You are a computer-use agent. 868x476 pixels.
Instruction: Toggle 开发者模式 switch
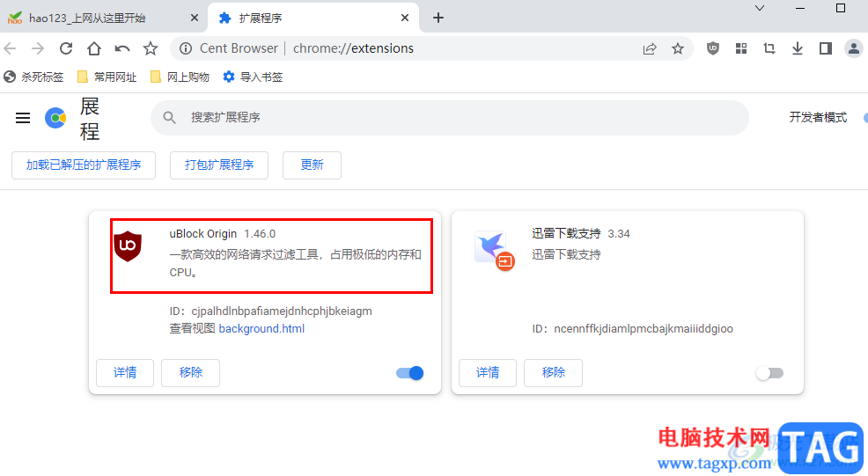coord(865,117)
